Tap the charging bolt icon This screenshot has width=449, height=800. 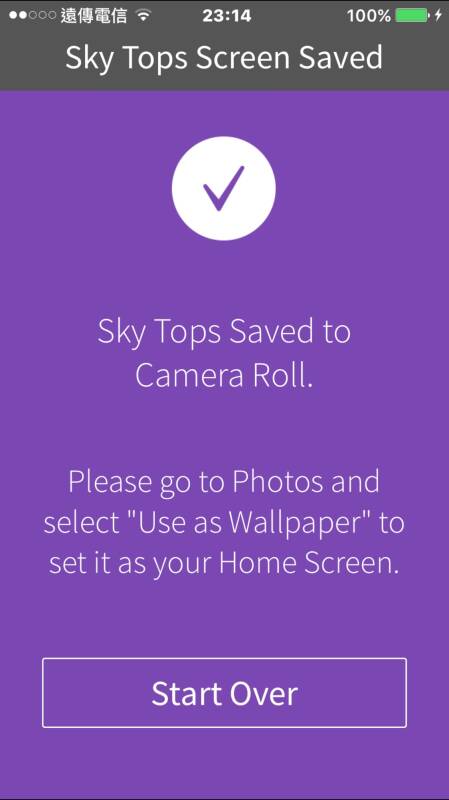pyautogui.click(x=438, y=15)
